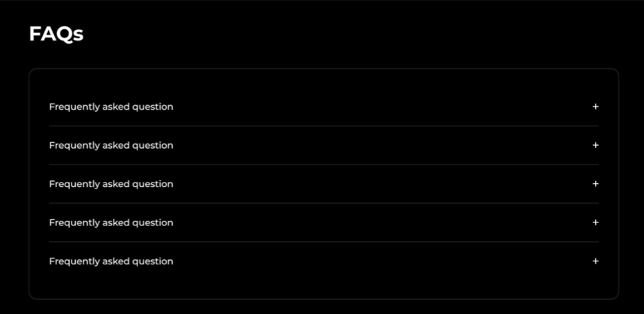Image resolution: width=644 pixels, height=314 pixels.
Task: Click the empty middle of the bottom FAQ row
Action: [376, 261]
